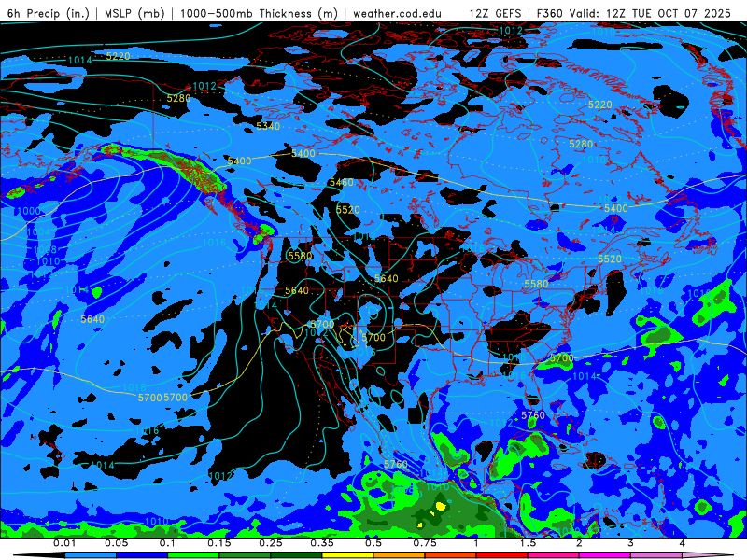The image size is (747, 560).
Task: Click the 5760 label over Florida
Action: [x=533, y=415]
